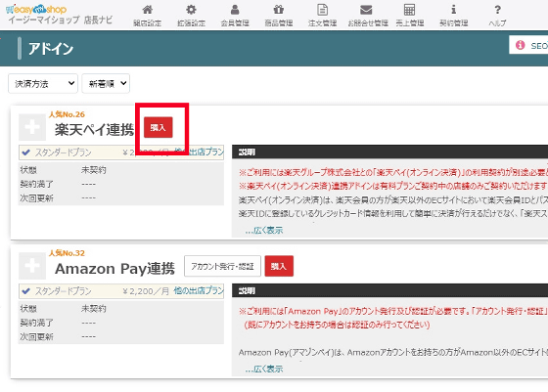Screen dimensions: 548x392
Task: Click the ¥2,200/月 price for Amazon Pay
Action: pos(146,291)
